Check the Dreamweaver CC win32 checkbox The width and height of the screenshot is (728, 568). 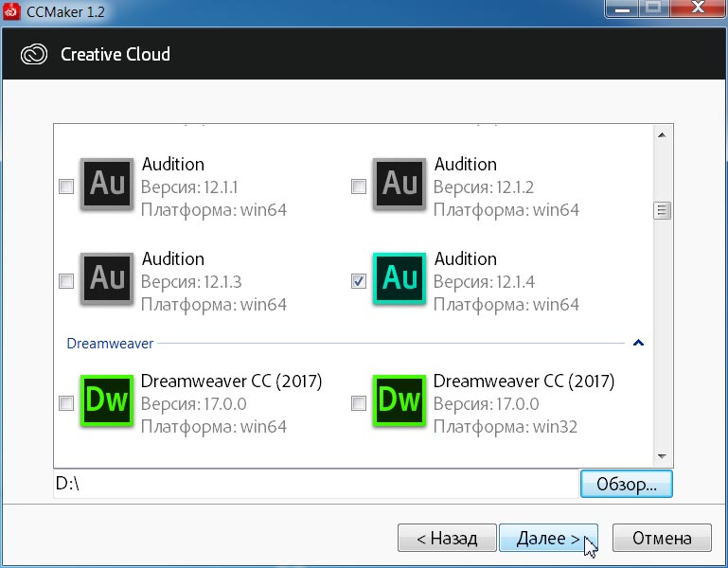[359, 403]
